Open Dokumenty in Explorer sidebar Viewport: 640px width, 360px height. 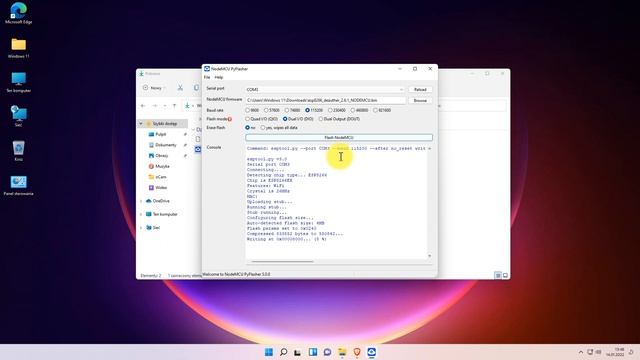[x=165, y=145]
